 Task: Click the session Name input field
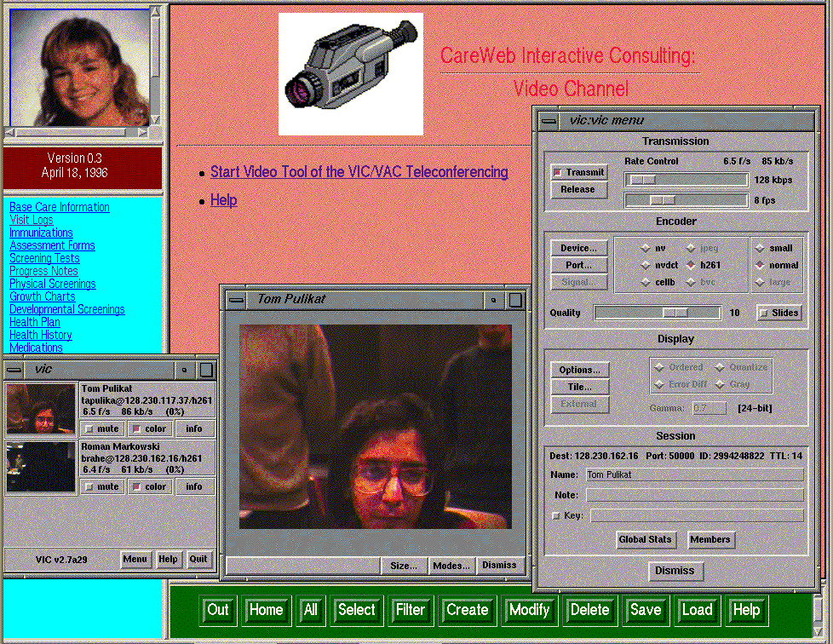(695, 475)
